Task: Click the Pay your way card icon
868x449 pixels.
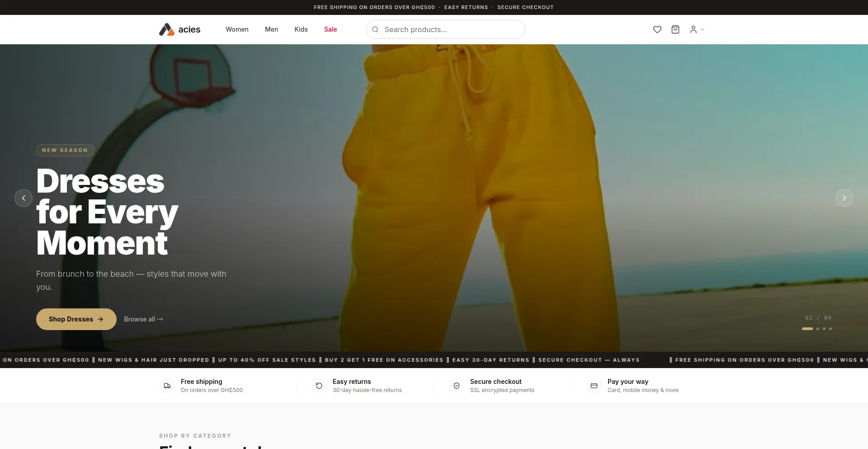Action: click(594, 386)
